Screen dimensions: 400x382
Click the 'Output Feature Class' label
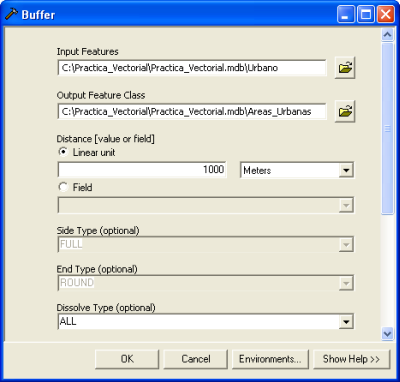101,95
